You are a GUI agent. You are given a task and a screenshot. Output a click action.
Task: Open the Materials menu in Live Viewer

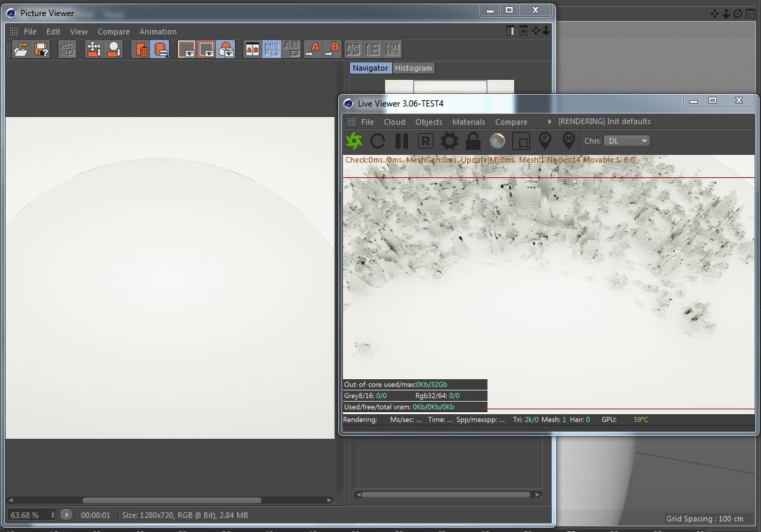tap(469, 122)
